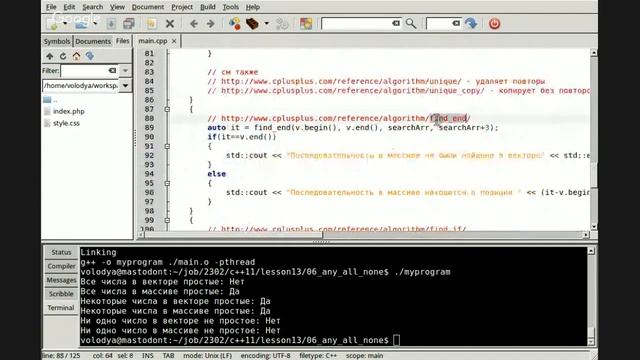640x360 pixels.
Task: Compile the current file
Action: 234,24
